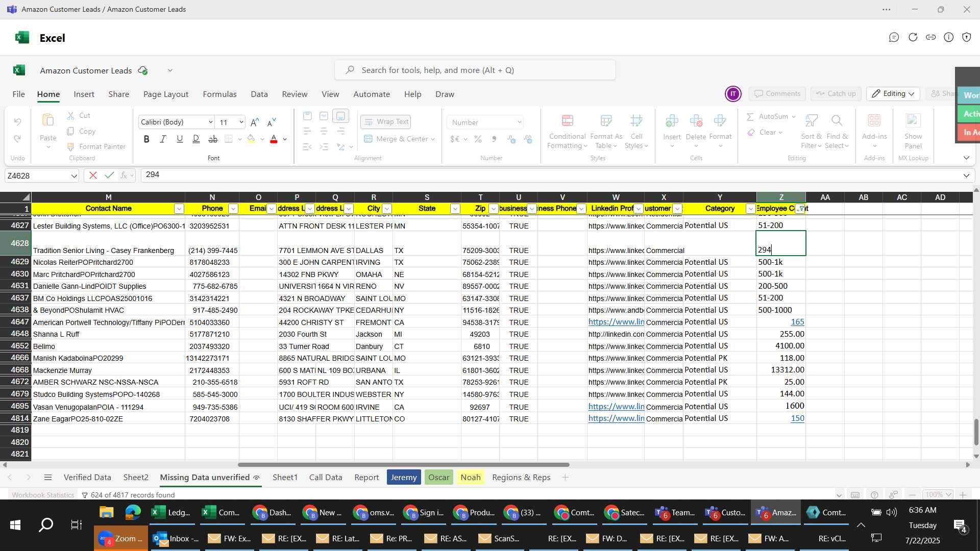This screenshot has height=551, width=980.
Task: Click the horizontal scrollbar thumb
Action: coord(403,465)
